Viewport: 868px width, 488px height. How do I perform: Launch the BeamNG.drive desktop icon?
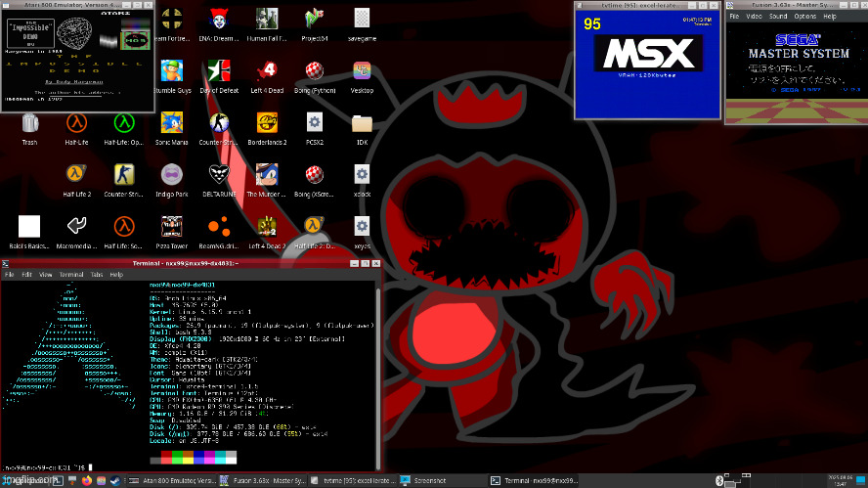tap(219, 227)
